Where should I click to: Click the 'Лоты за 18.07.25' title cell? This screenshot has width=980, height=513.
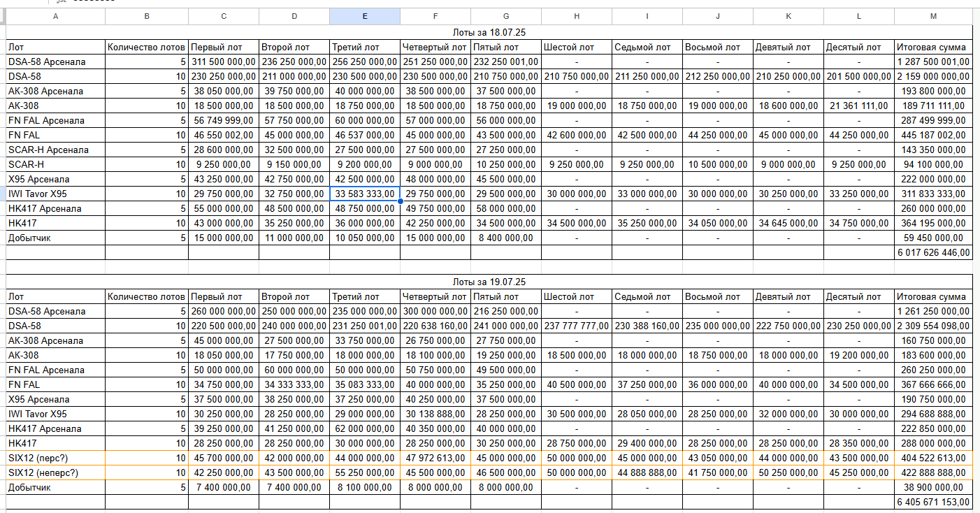[x=489, y=32]
